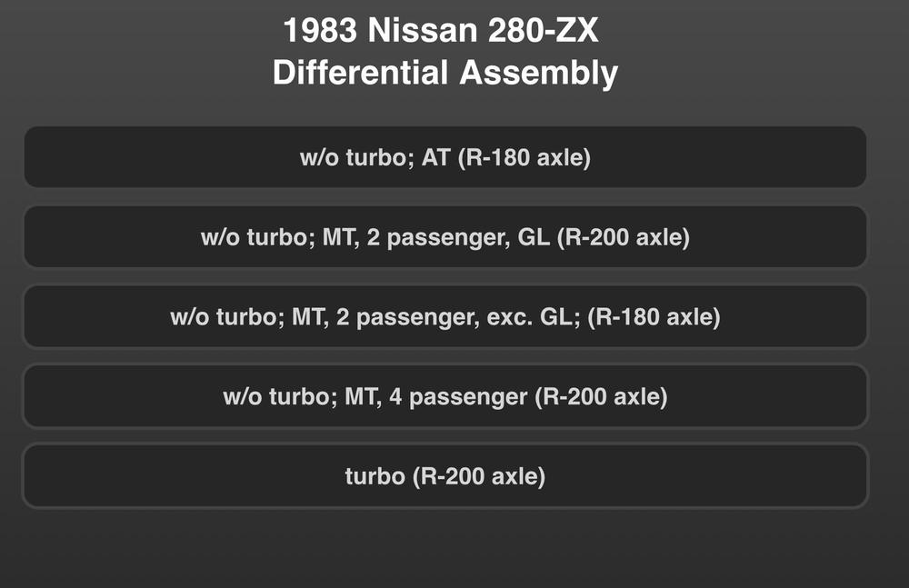Pick the entry reading 'turbo (R-200 axle)'
This screenshot has width=909, height=588.
pos(445,476)
